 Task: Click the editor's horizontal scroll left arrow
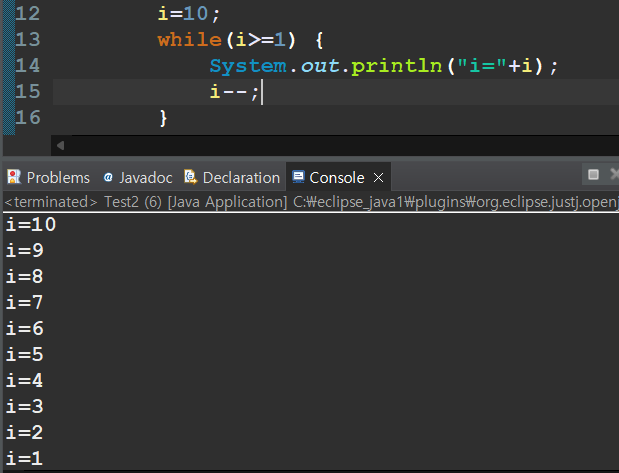pos(60,146)
